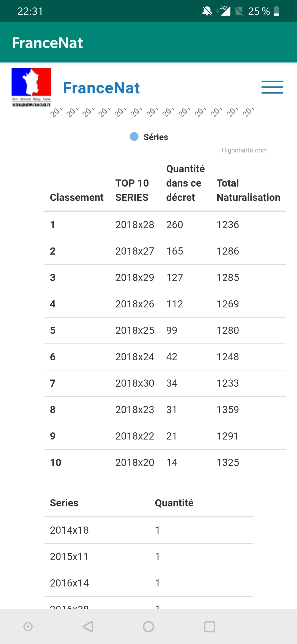Screen dimensions: 297x644
Task: Click the Quantité header in second table
Action: coord(174,503)
